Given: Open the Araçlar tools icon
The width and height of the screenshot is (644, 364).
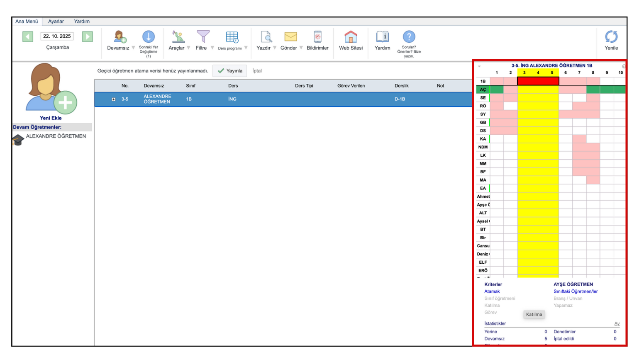Looking at the screenshot, I should [178, 37].
